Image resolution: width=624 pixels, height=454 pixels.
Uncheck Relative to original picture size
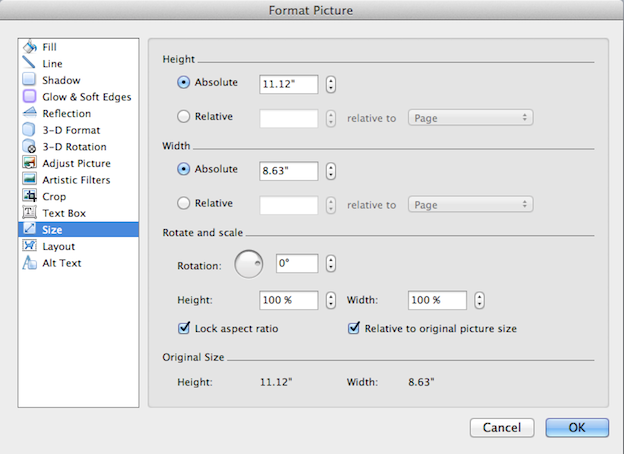tap(353, 327)
